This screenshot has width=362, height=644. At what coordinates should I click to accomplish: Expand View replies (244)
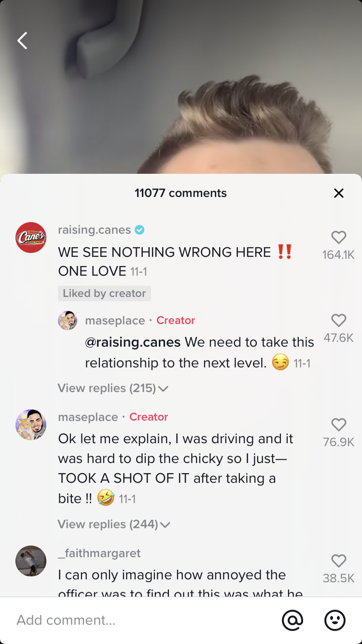pos(113,524)
